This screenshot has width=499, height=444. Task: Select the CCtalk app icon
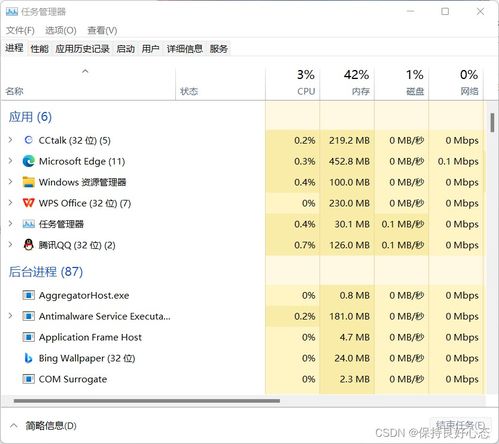click(29, 140)
